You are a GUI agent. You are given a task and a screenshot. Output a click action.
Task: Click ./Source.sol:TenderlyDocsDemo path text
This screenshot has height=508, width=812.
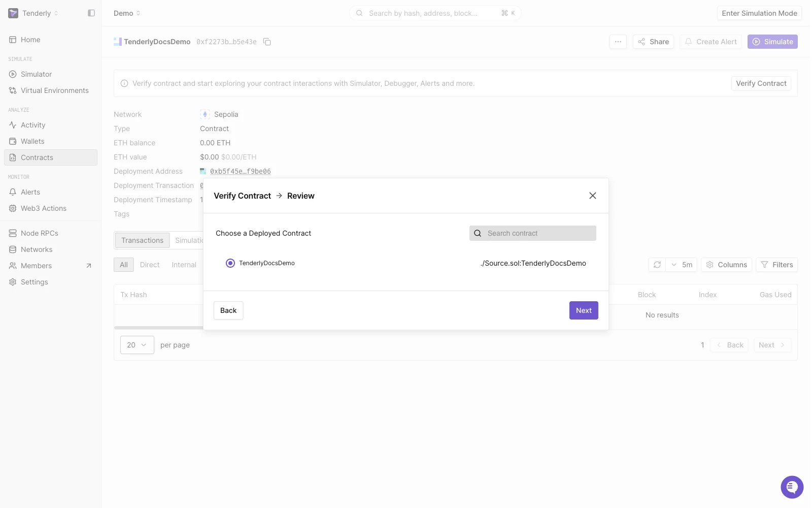coord(533,263)
